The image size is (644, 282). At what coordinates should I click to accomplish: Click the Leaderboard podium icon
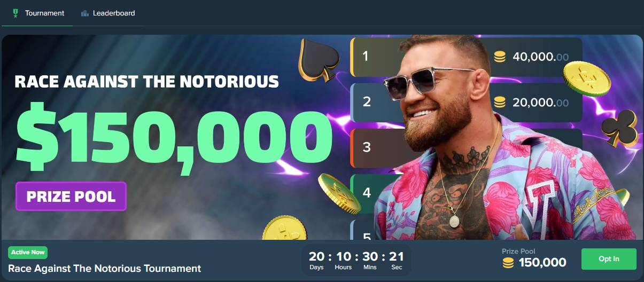coord(85,13)
